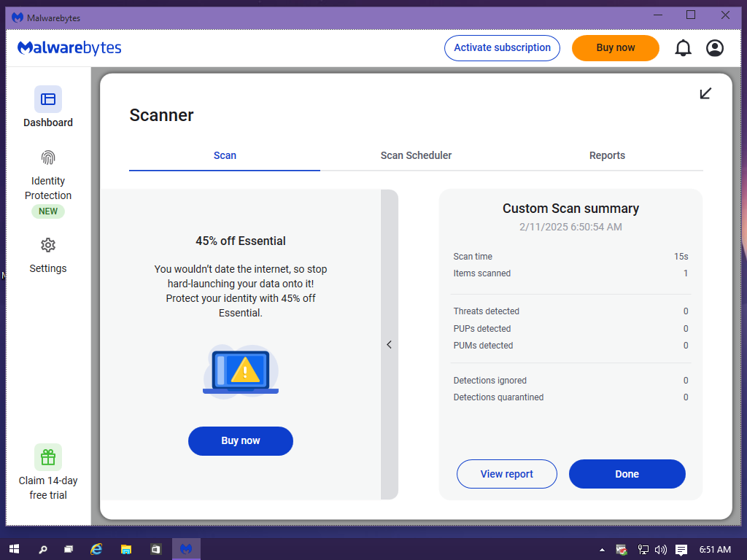Click the Items scanned row label
The image size is (747, 560).
tap(482, 273)
